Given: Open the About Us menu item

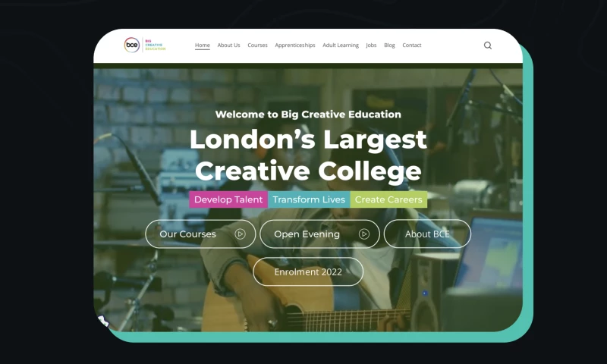Looking at the screenshot, I should [x=229, y=45].
